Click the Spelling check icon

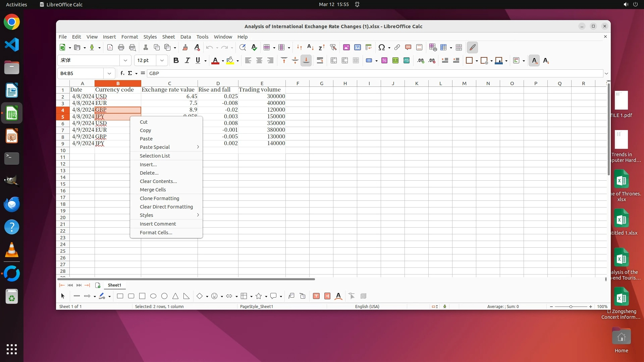click(254, 47)
